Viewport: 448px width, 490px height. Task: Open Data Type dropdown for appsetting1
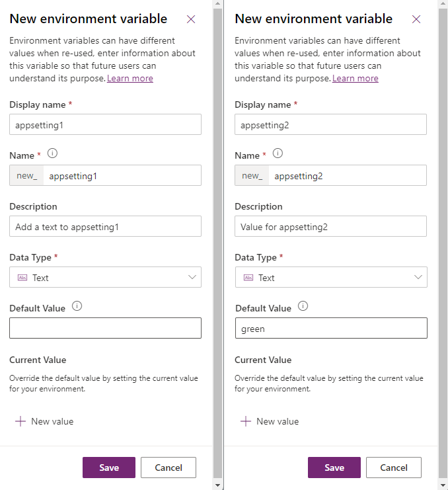pos(105,278)
